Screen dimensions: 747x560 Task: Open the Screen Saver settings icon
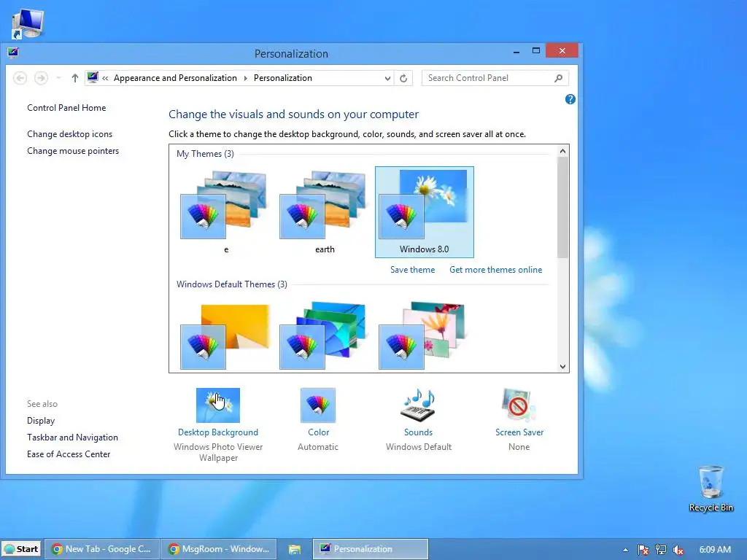point(519,405)
